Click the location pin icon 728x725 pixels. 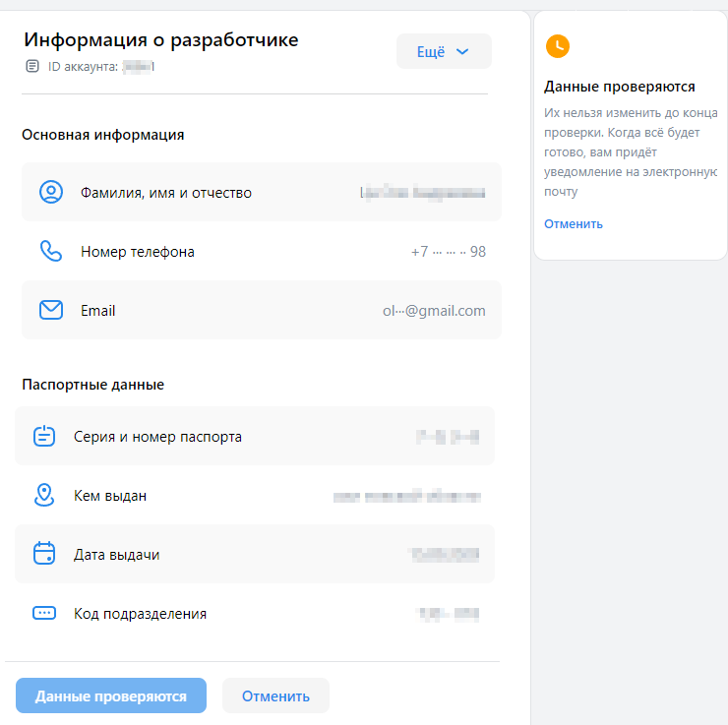click(44, 495)
